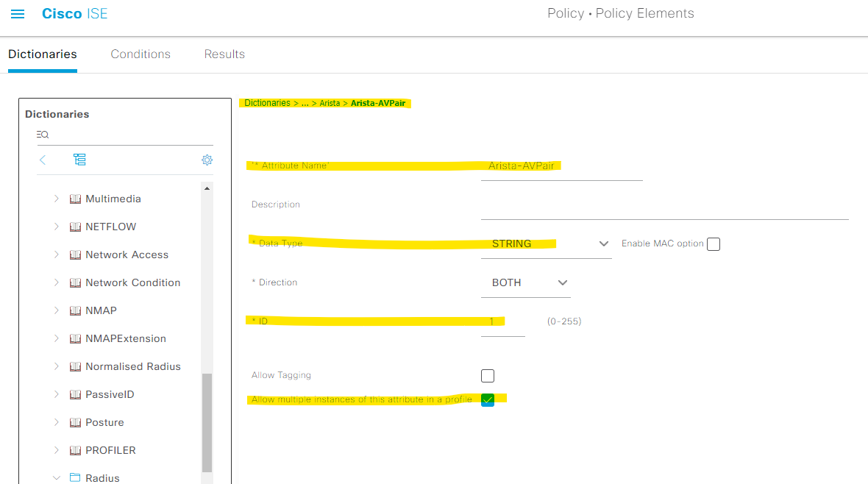Open the hamburger navigation menu
Screen dimensions: 868x484
click(18, 13)
